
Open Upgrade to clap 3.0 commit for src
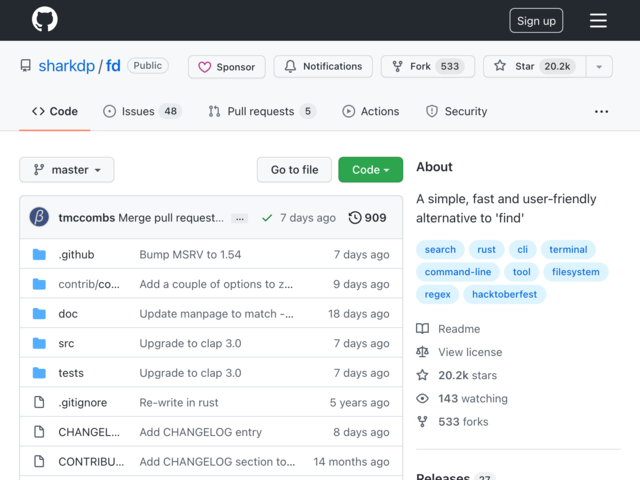[x=190, y=343]
